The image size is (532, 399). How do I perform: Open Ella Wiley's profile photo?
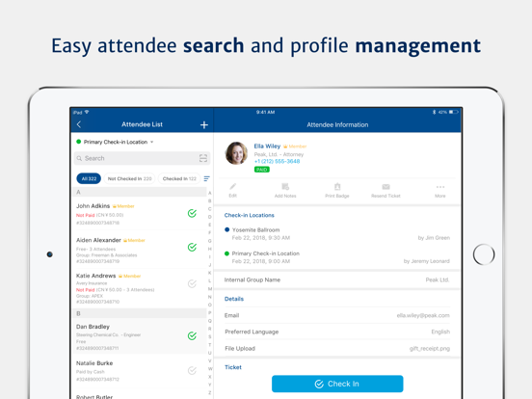point(236,153)
